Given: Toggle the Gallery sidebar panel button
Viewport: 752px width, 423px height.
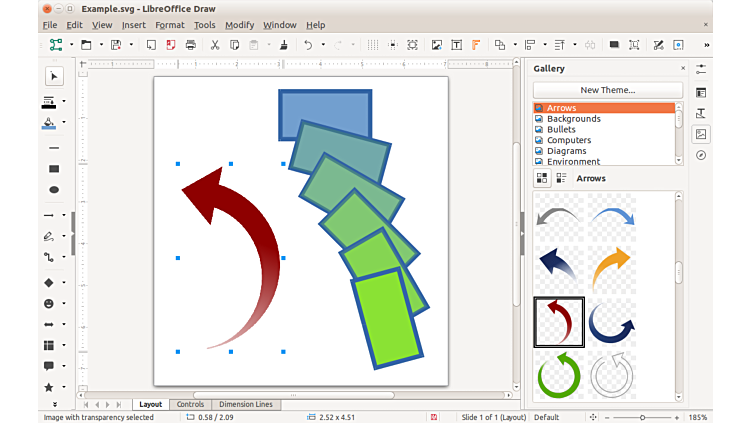Looking at the screenshot, I should click(701, 134).
